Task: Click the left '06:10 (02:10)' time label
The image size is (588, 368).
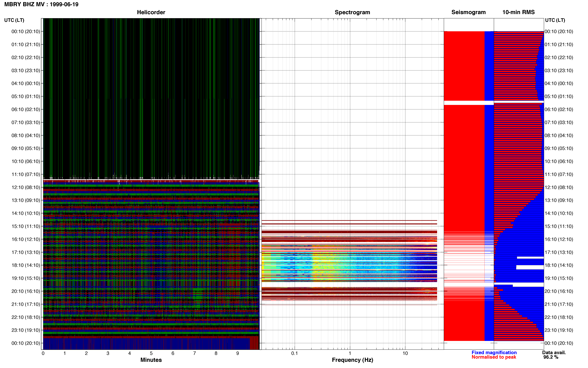Action: point(26,109)
